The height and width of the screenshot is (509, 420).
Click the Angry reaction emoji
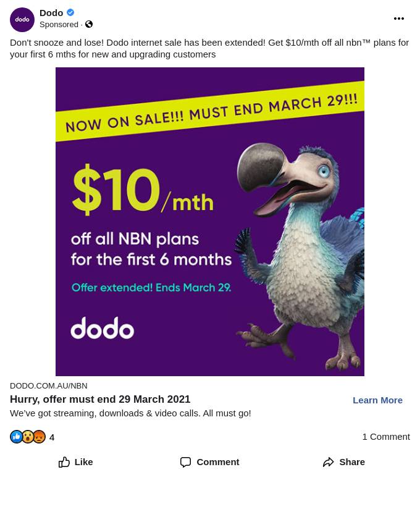coord(40,437)
